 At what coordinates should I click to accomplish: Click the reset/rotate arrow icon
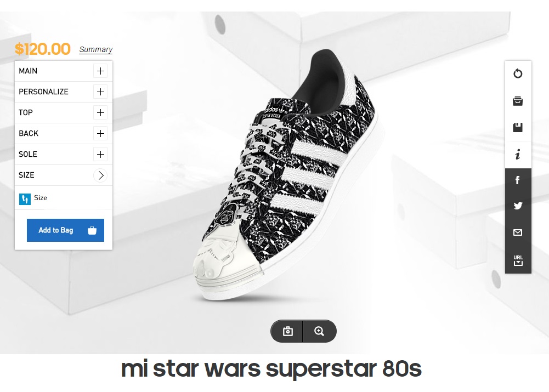point(518,74)
